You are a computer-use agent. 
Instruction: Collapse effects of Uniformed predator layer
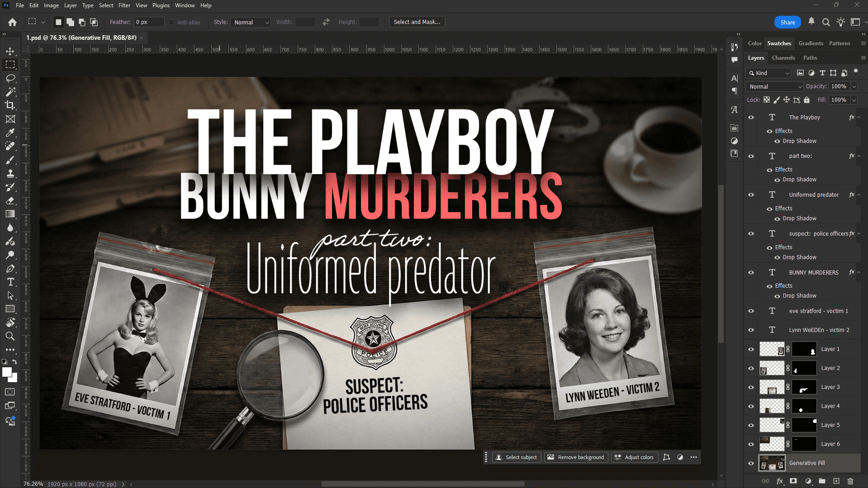859,195
